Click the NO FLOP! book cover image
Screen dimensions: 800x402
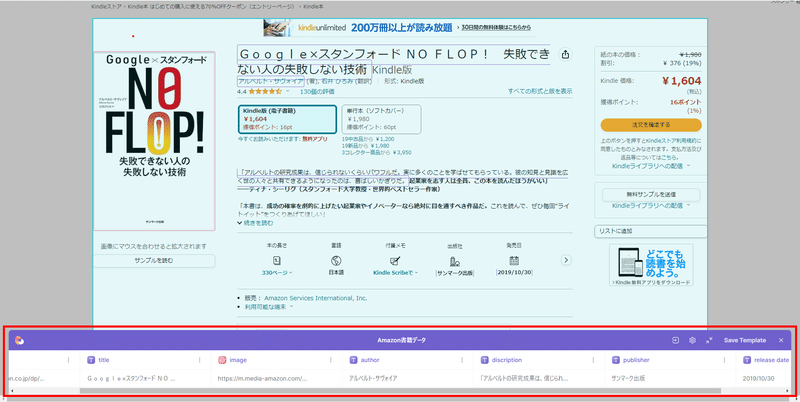154,141
